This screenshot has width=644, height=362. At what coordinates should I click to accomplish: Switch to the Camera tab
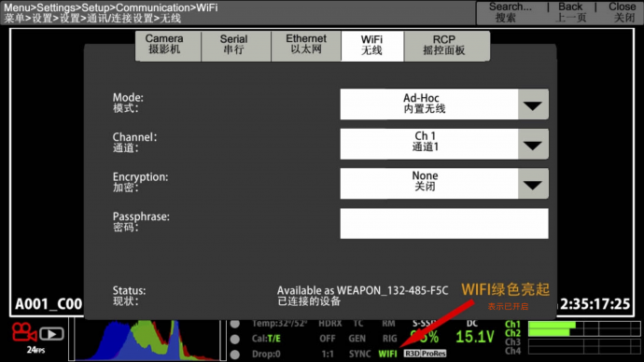[168, 46]
